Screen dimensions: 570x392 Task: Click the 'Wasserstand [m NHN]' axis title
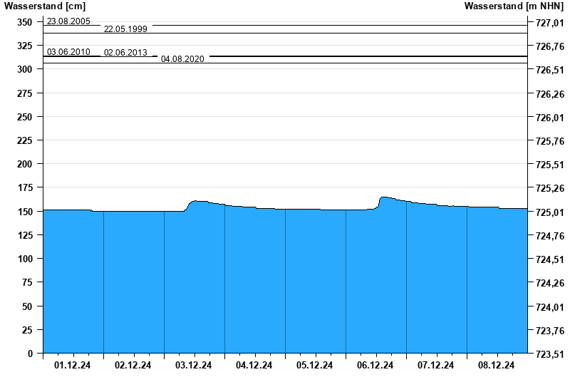[x=513, y=6]
